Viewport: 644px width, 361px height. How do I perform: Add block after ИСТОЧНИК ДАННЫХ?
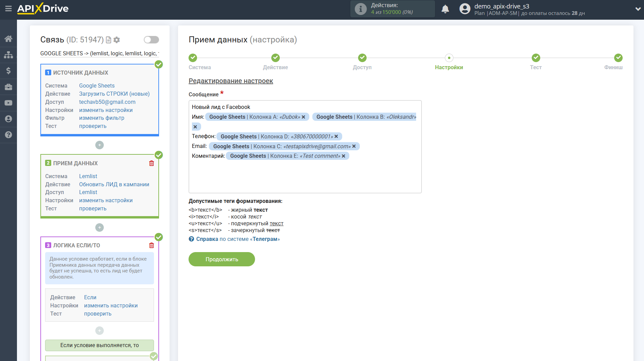(99, 145)
